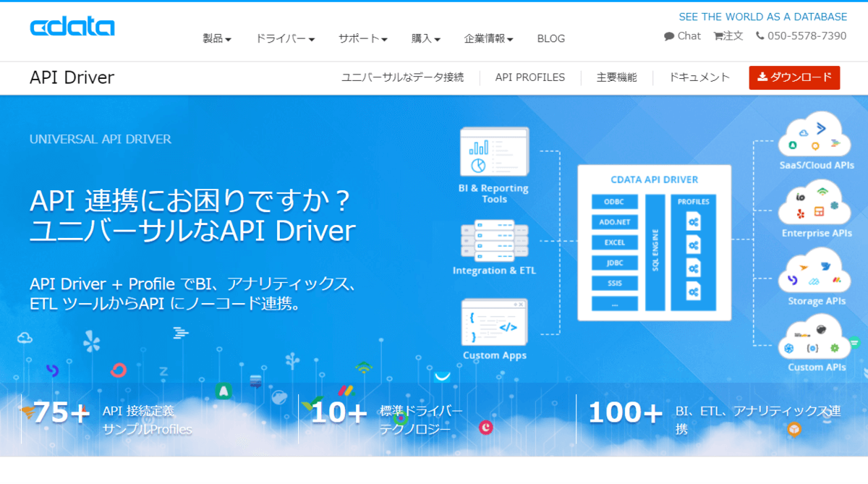This screenshot has width=868, height=484.
Task: Click the 050-5578-7390 phone number
Action: pos(807,36)
